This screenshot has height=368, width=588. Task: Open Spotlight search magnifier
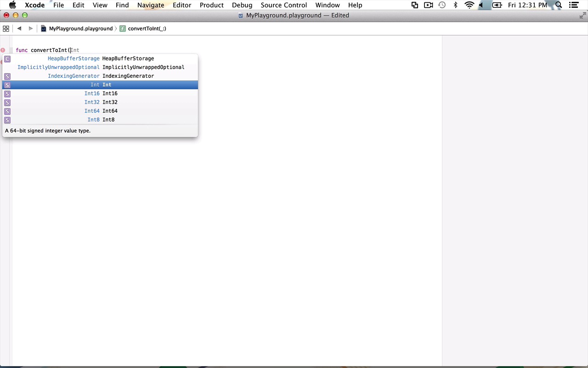coord(559,5)
